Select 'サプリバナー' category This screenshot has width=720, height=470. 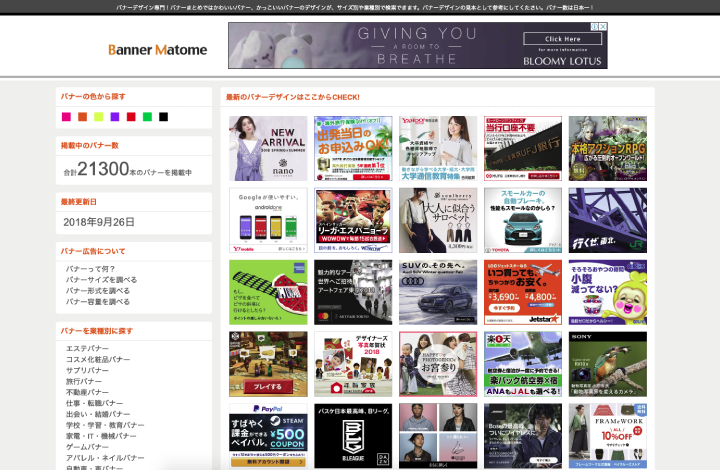click(x=87, y=370)
